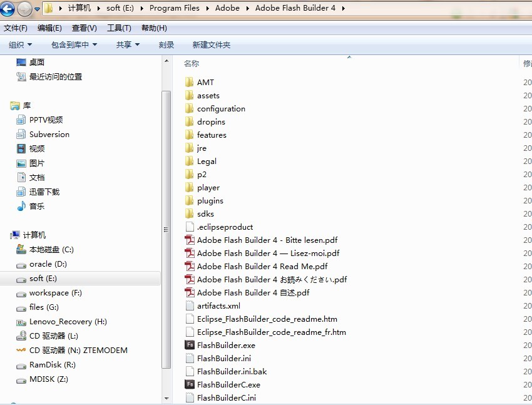Sort files by the 名称 column header

[192, 63]
